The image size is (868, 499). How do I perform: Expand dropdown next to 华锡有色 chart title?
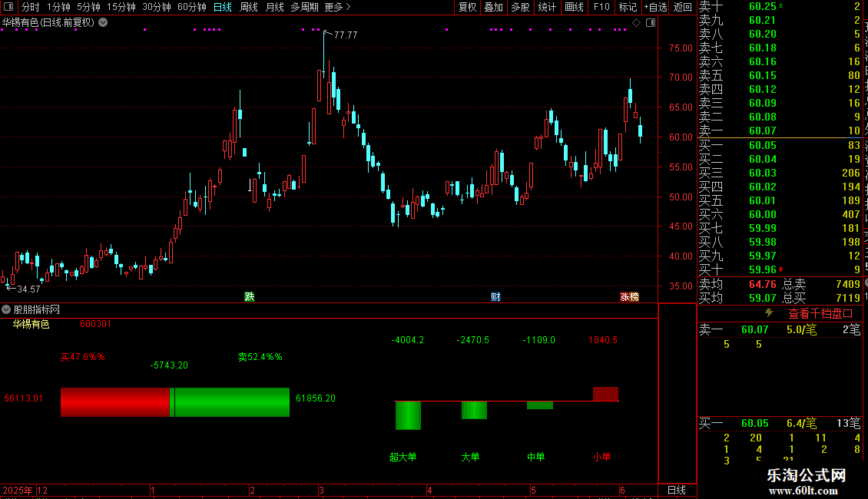[x=103, y=22]
